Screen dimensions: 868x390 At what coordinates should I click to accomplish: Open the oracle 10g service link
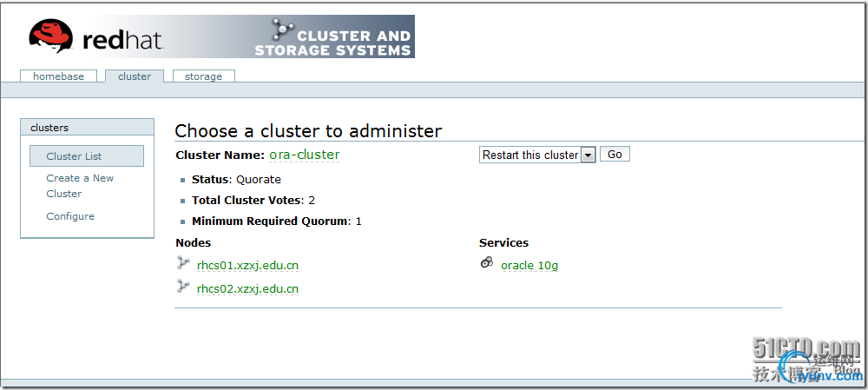click(x=529, y=266)
